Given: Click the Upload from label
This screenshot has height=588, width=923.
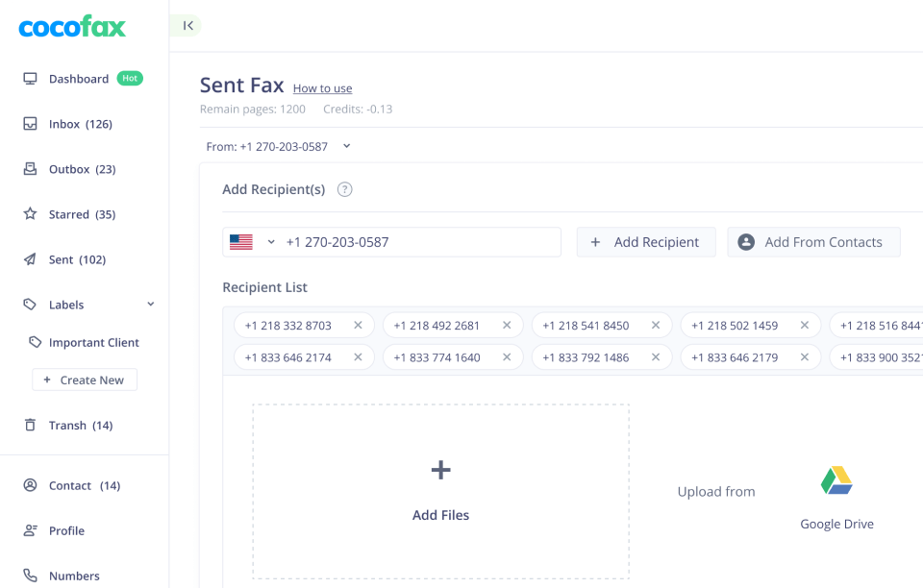Looking at the screenshot, I should (716, 492).
